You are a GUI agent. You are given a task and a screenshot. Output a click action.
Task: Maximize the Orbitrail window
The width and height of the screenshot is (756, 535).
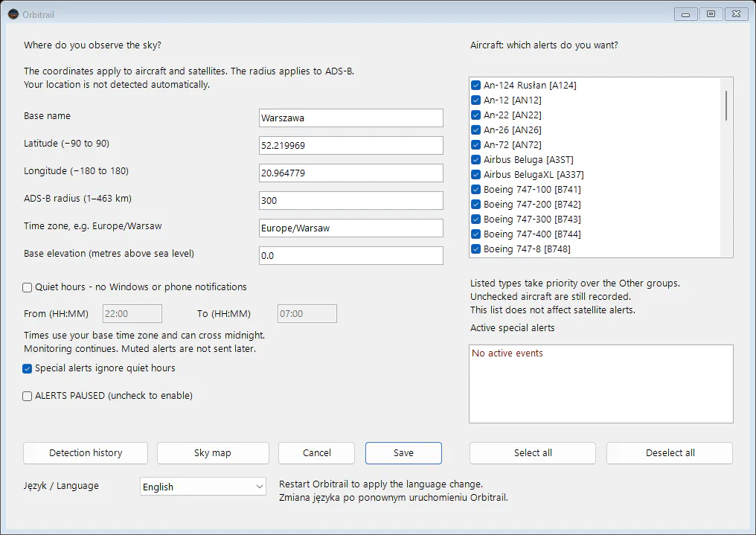[711, 14]
